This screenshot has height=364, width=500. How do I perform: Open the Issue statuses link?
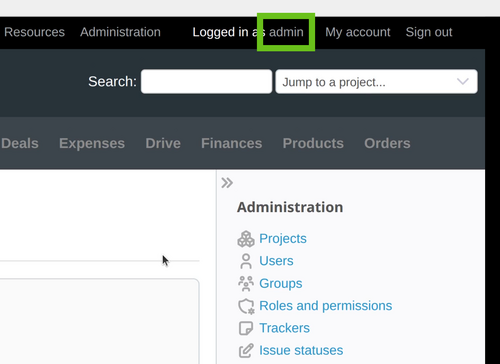301,350
